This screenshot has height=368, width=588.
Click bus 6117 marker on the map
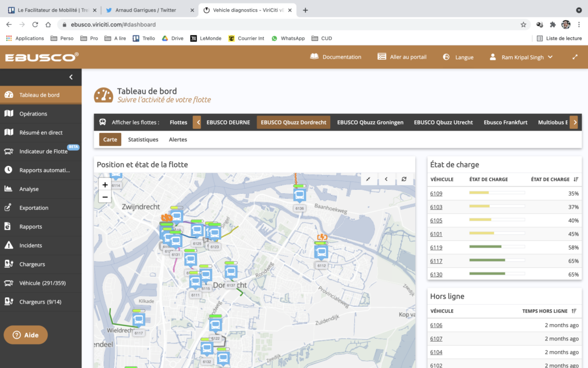pyautogui.click(x=138, y=320)
